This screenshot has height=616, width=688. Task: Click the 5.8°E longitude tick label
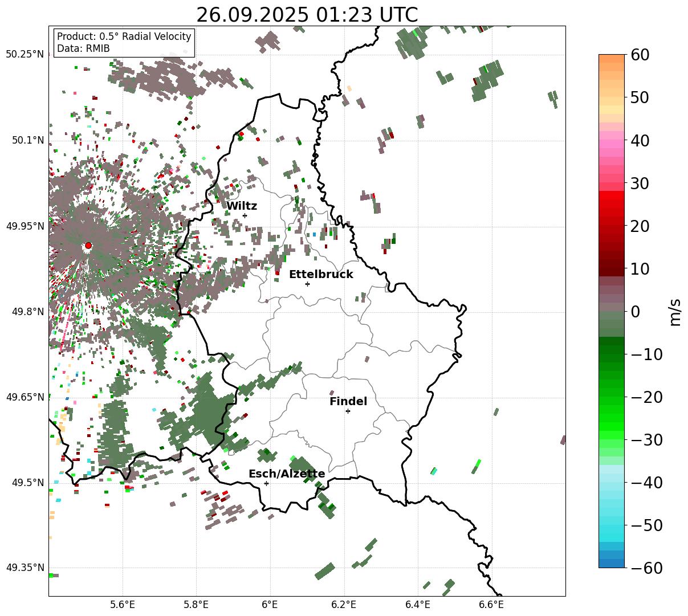point(196,604)
